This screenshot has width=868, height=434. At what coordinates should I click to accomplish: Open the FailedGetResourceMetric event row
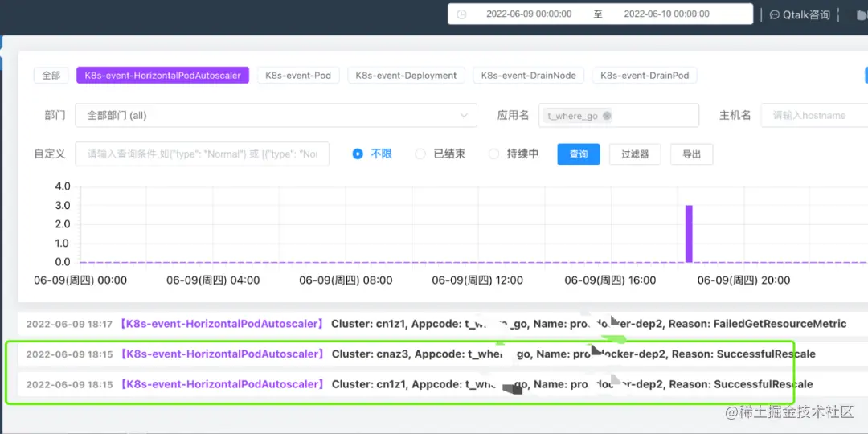point(443,324)
